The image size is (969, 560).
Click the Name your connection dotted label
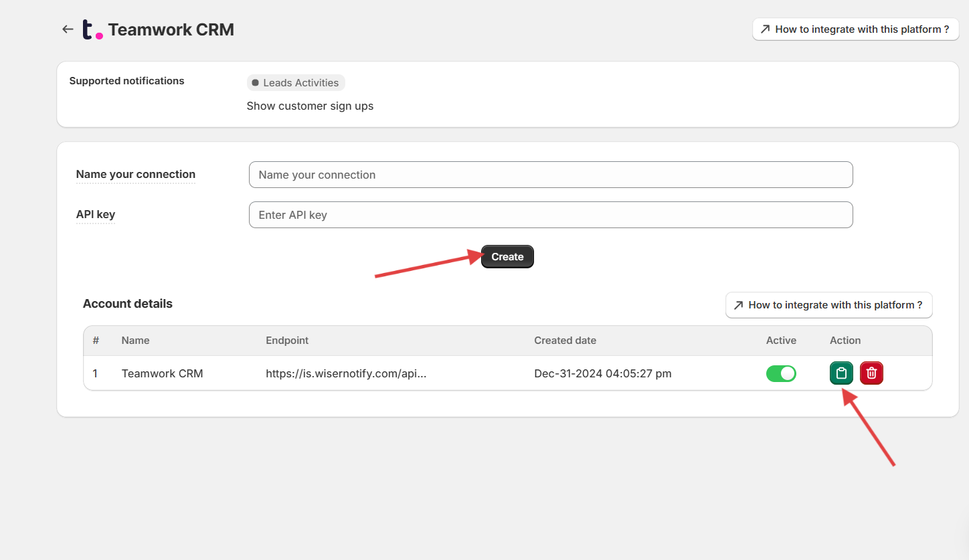coord(136,175)
